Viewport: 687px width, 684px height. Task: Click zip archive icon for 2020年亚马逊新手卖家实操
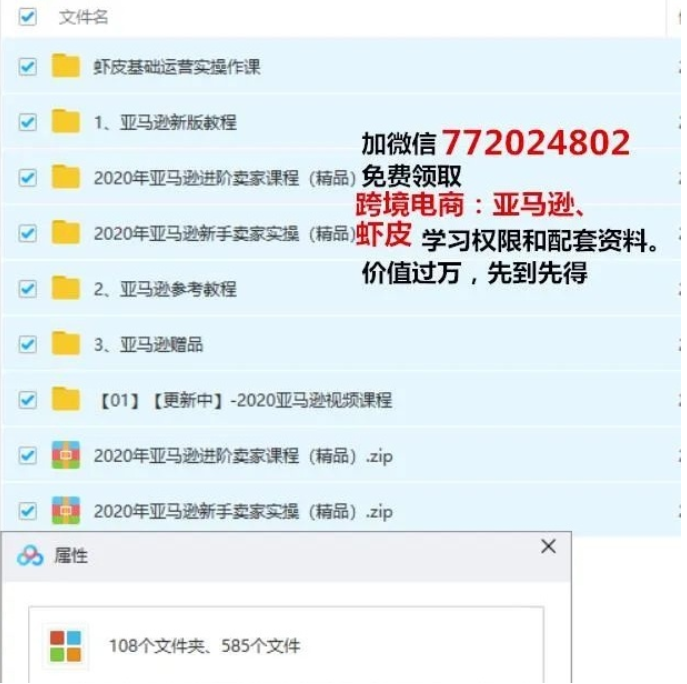point(66,510)
